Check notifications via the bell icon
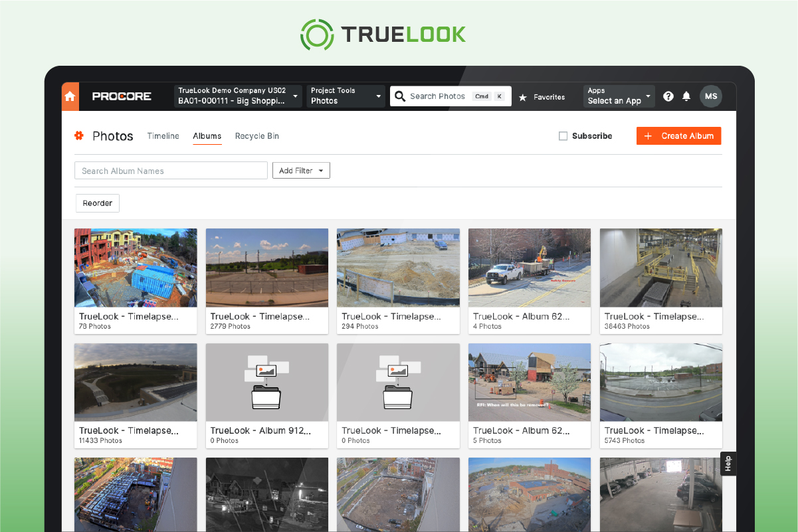 (686, 96)
